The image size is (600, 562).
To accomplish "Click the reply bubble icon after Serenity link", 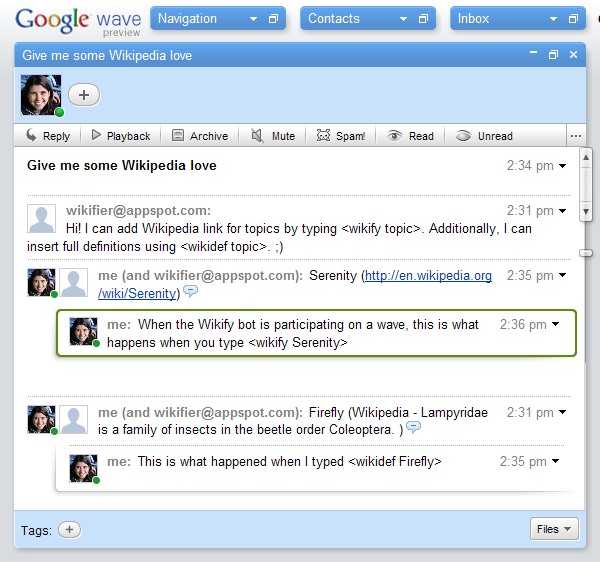I will (191, 291).
